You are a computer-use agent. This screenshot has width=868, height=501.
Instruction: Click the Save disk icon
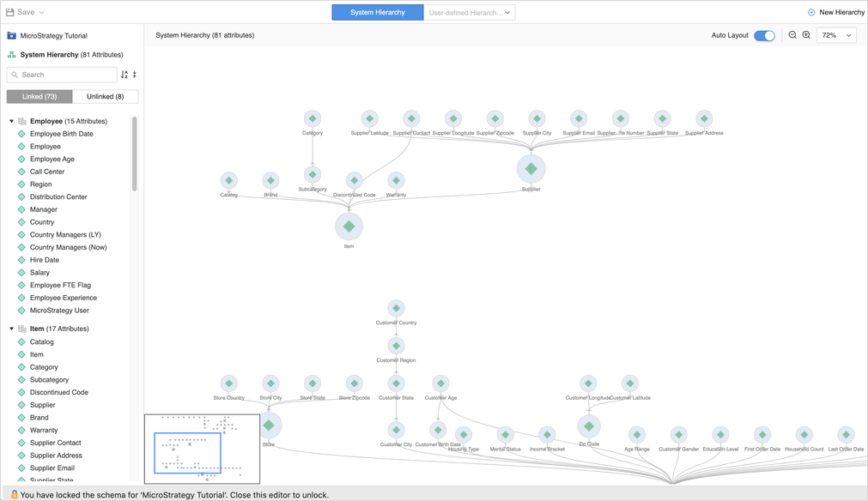(10, 12)
